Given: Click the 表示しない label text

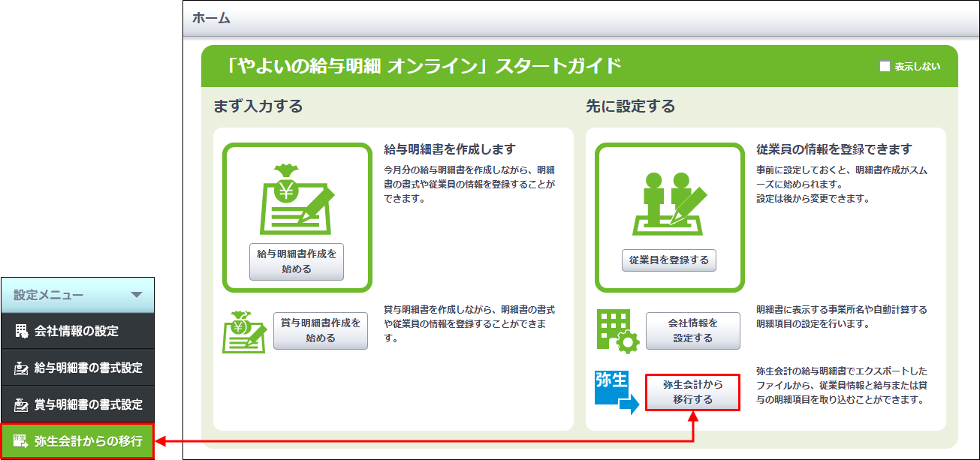Looking at the screenshot, I should (917, 66).
